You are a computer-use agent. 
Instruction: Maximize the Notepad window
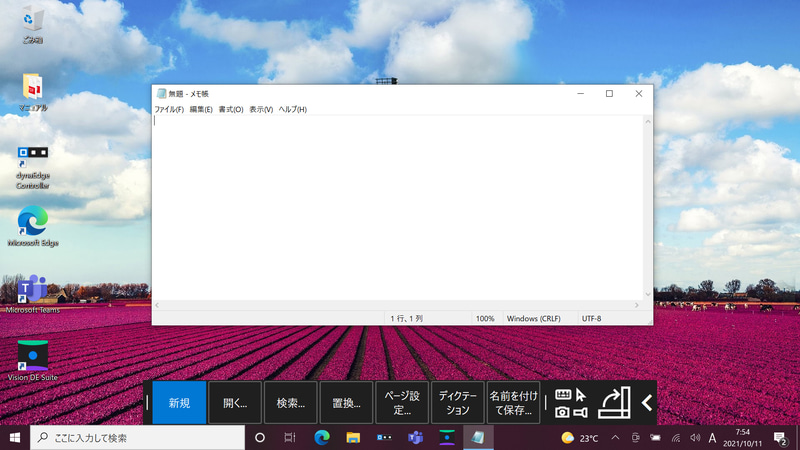coord(609,93)
